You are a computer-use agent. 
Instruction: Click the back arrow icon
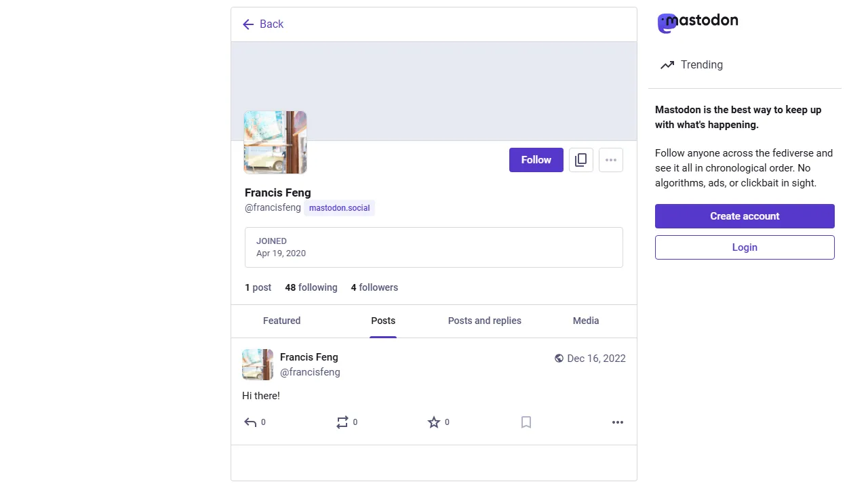pos(248,24)
